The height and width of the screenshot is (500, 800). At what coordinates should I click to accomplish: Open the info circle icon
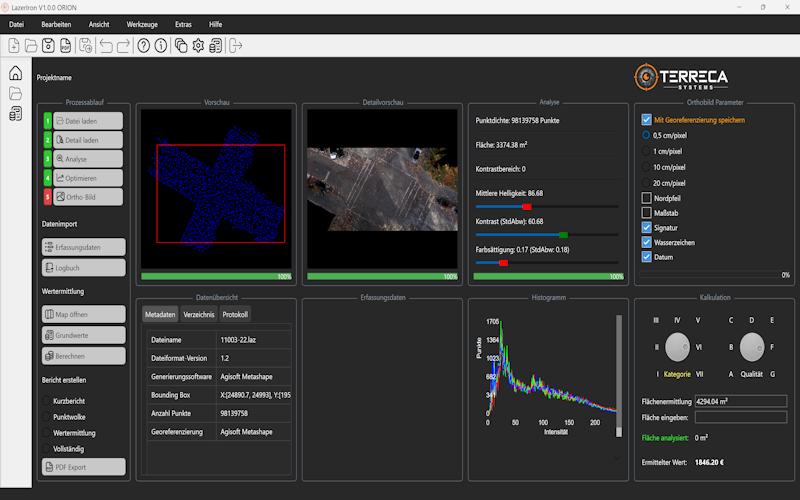point(161,45)
